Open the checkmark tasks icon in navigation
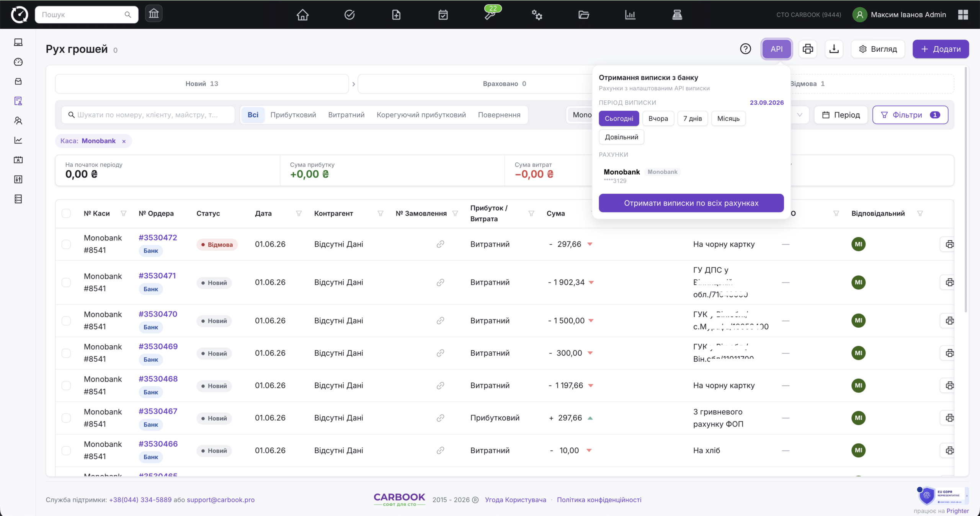 [350, 15]
